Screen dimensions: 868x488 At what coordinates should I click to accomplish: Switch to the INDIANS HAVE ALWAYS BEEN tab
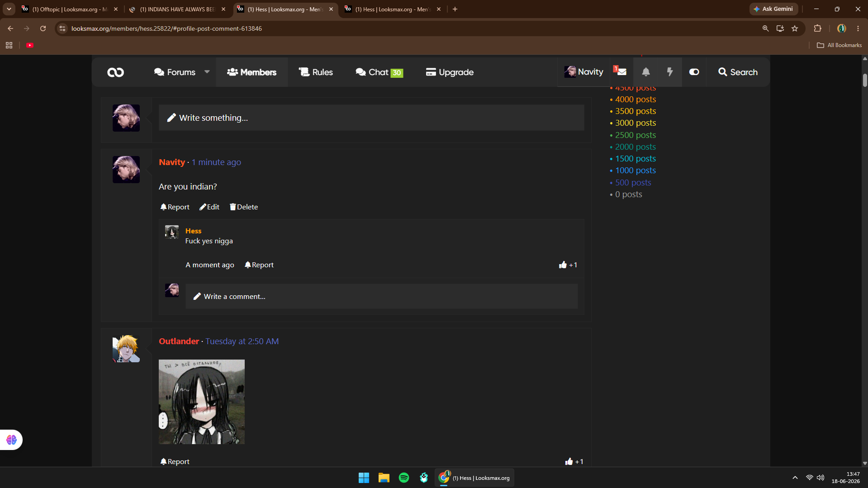pyautogui.click(x=177, y=9)
